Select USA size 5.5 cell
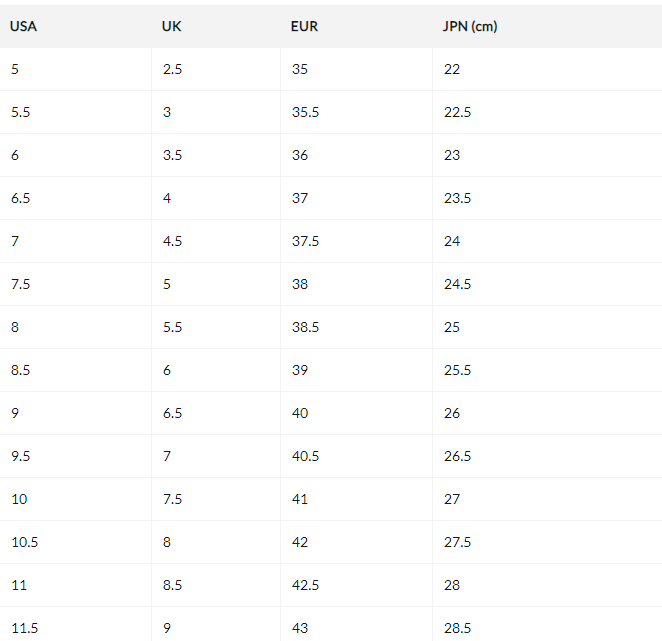The image size is (662, 641). [x=21, y=112]
